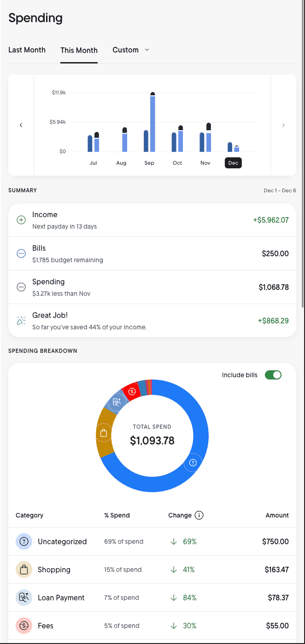Go to previous months with left arrow
This screenshot has height=644, width=305.
pyautogui.click(x=21, y=125)
